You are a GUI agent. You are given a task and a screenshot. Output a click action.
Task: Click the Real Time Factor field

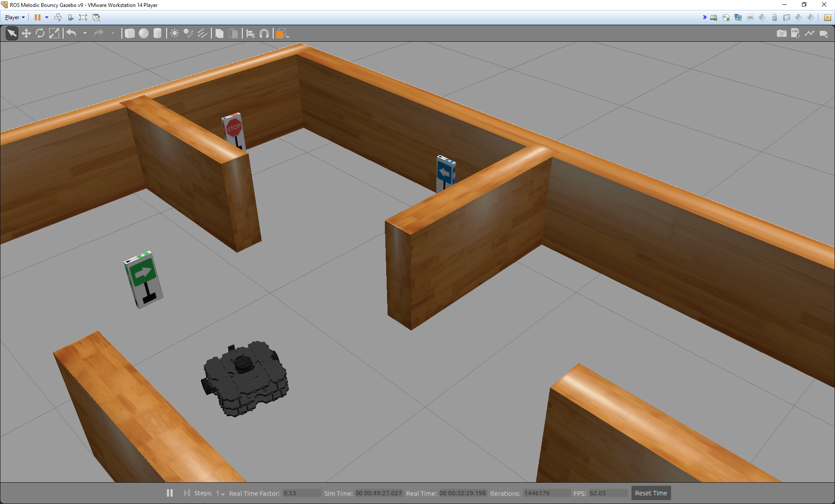click(x=301, y=493)
